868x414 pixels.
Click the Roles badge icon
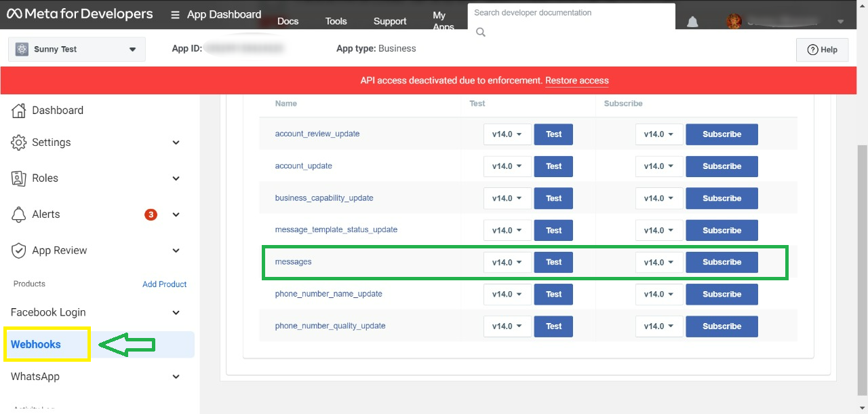(19, 178)
